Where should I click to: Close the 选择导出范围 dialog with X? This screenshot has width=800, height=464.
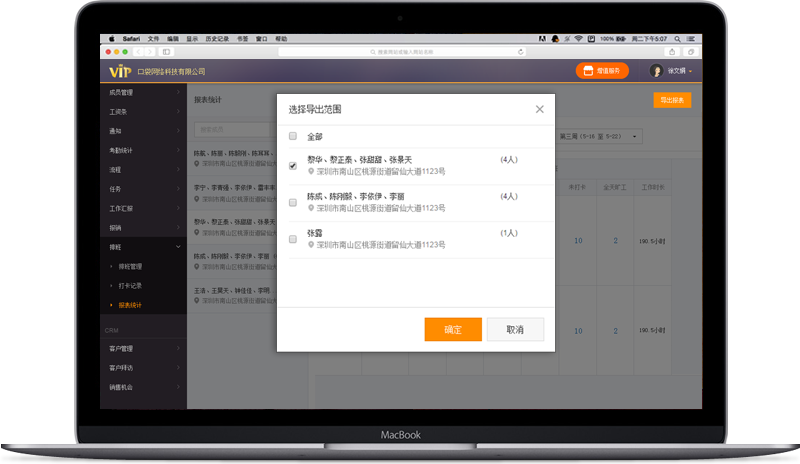click(x=540, y=109)
